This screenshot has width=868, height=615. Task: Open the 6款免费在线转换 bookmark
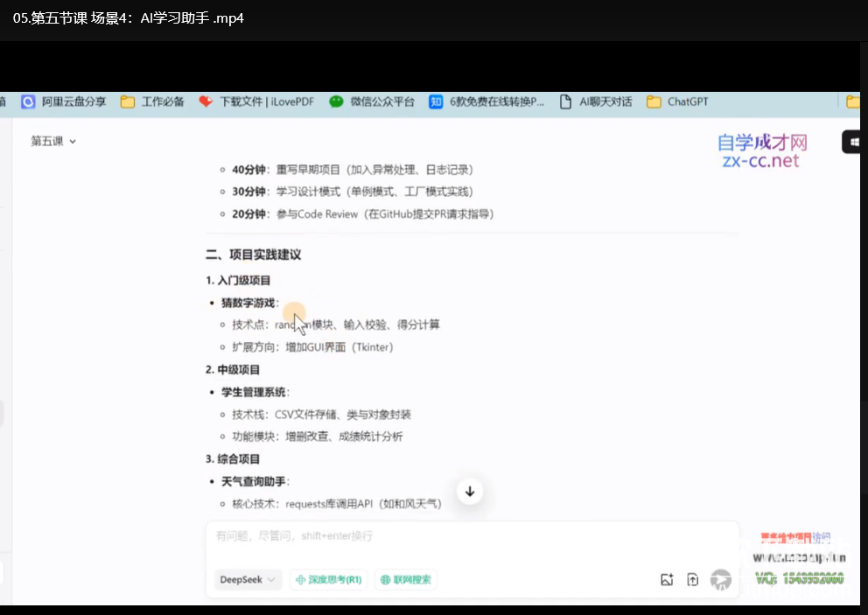486,101
